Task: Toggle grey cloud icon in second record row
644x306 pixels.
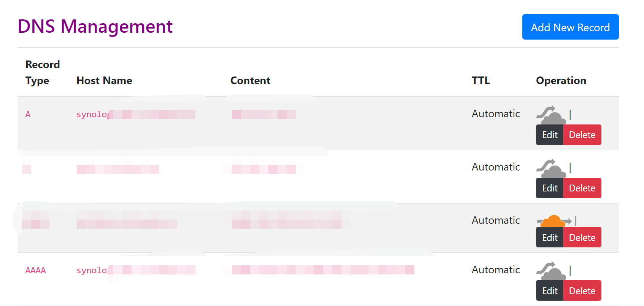Action: coord(551,168)
